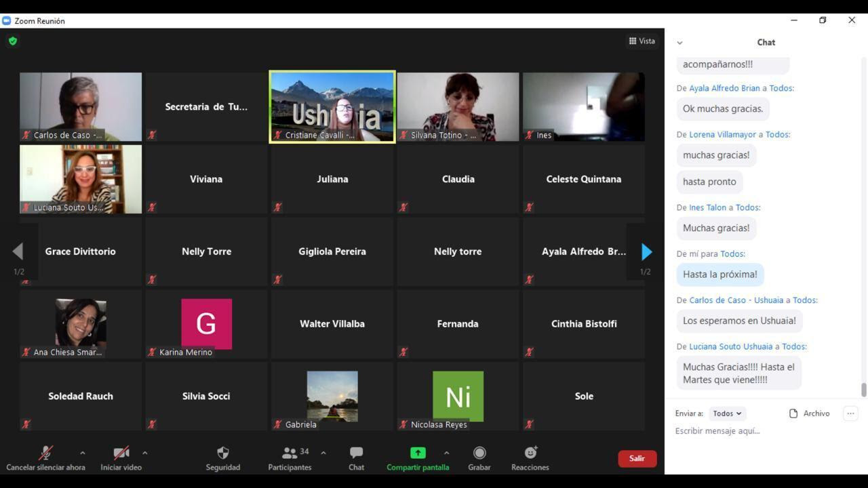This screenshot has height=488, width=868.
Task: Click the Chat bubble icon in toolbar
Action: coord(356,453)
